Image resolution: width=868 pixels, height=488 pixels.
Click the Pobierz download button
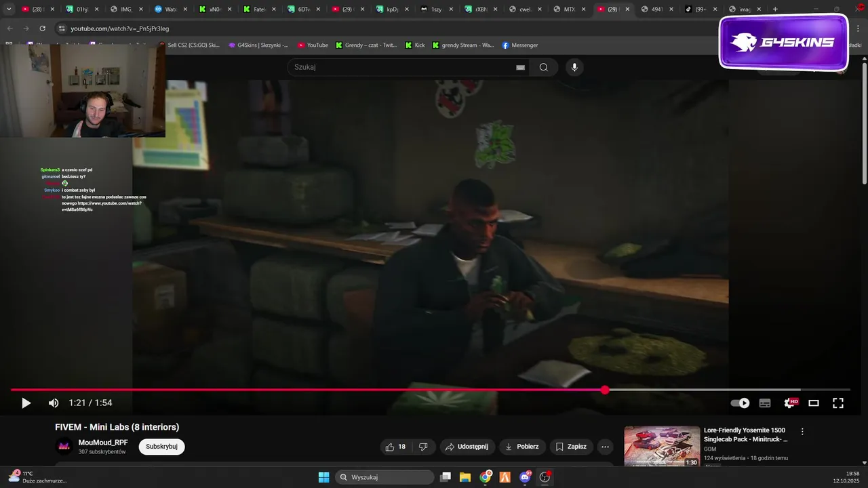(x=522, y=447)
